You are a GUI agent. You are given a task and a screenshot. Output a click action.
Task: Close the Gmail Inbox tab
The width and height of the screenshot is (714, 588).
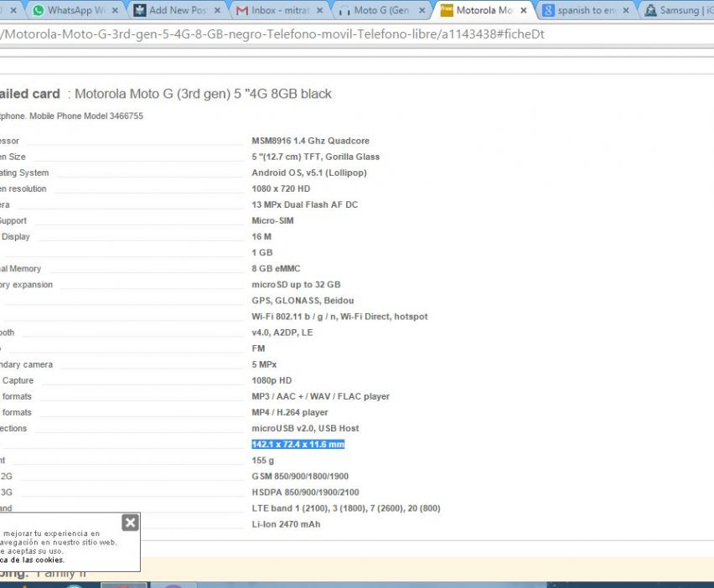[319, 11]
